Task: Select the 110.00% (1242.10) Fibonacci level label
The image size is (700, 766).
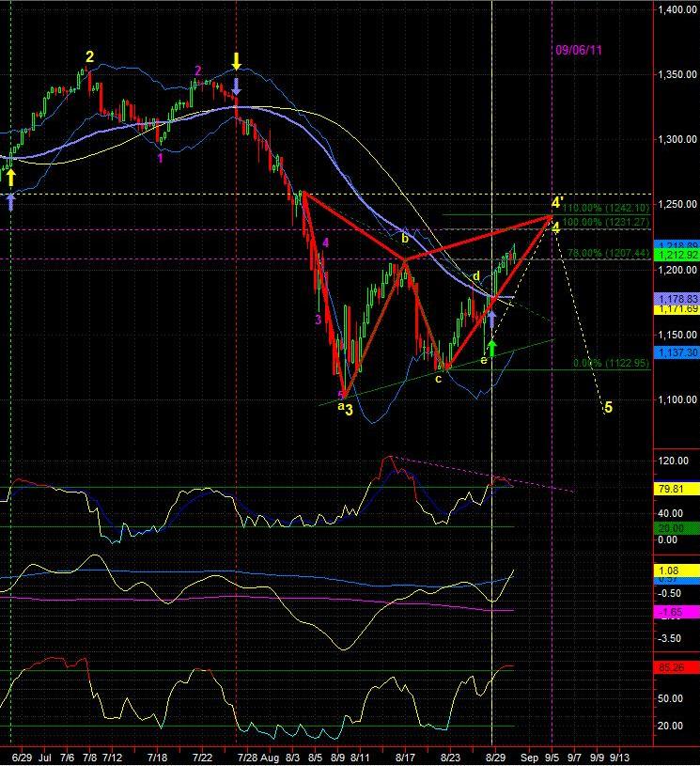Action: (x=608, y=208)
